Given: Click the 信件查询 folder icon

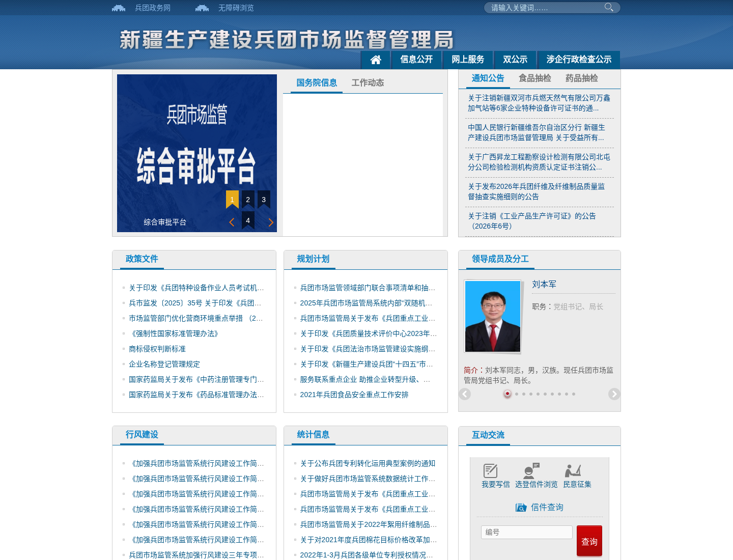Looking at the screenshot, I should point(521,507).
